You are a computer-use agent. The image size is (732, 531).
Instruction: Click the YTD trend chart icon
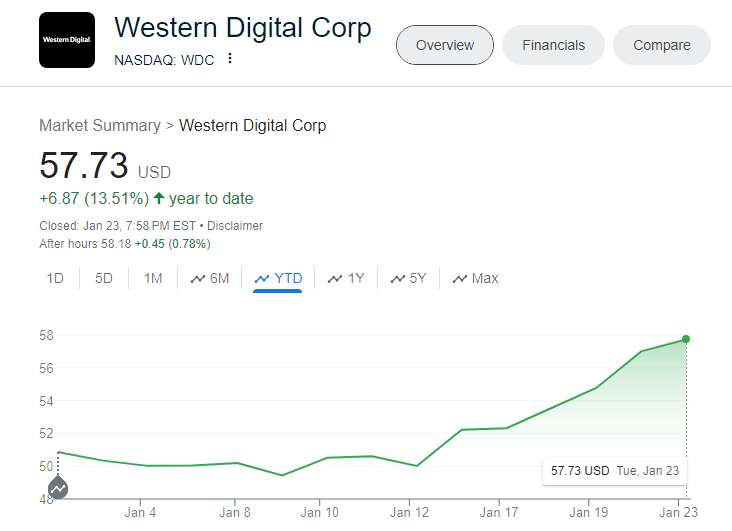point(262,279)
